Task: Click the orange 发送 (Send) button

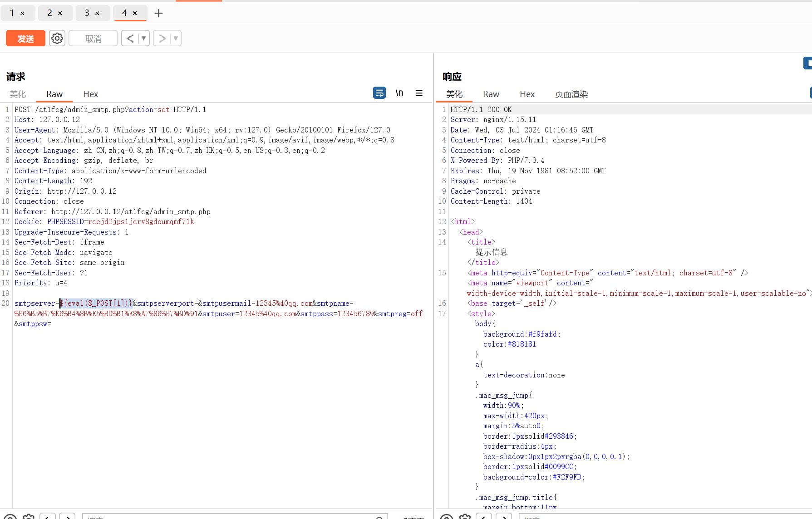Action: coord(26,39)
